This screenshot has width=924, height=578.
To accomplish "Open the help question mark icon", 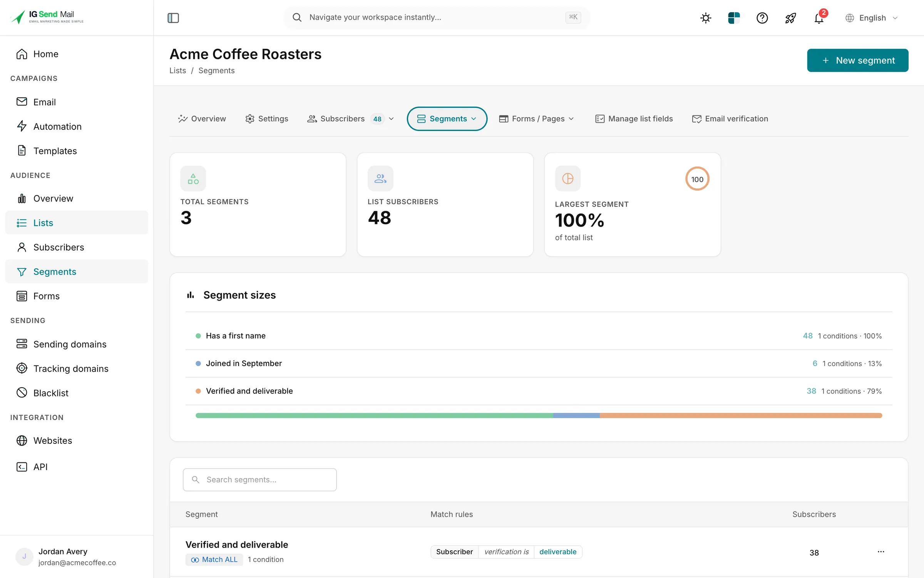I will (x=762, y=18).
